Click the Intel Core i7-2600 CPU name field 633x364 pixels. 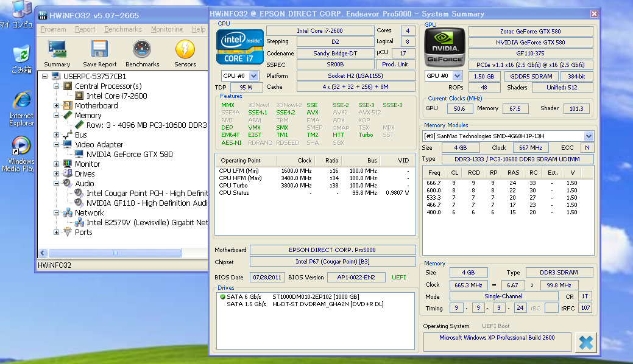pos(320,30)
